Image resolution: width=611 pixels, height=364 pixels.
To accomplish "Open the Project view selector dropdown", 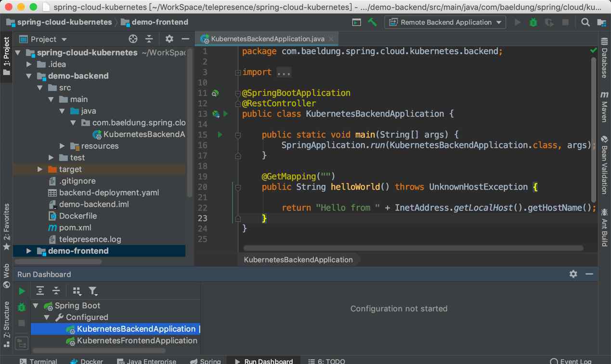I will coord(43,39).
